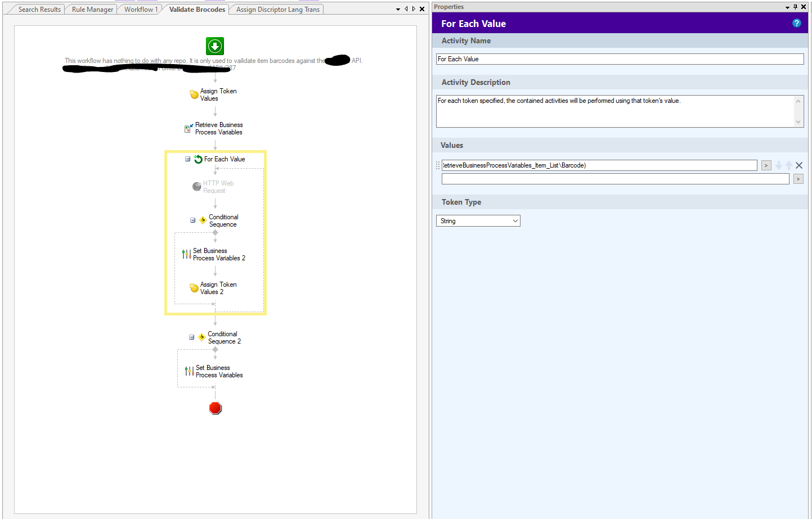
Task: Open the Token Type String dropdown
Action: click(478, 221)
